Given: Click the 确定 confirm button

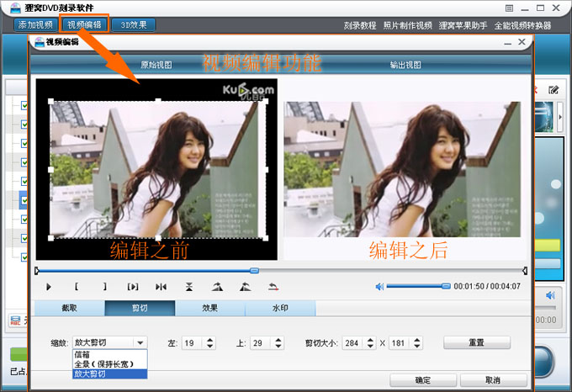Looking at the screenshot, I should 423,379.
